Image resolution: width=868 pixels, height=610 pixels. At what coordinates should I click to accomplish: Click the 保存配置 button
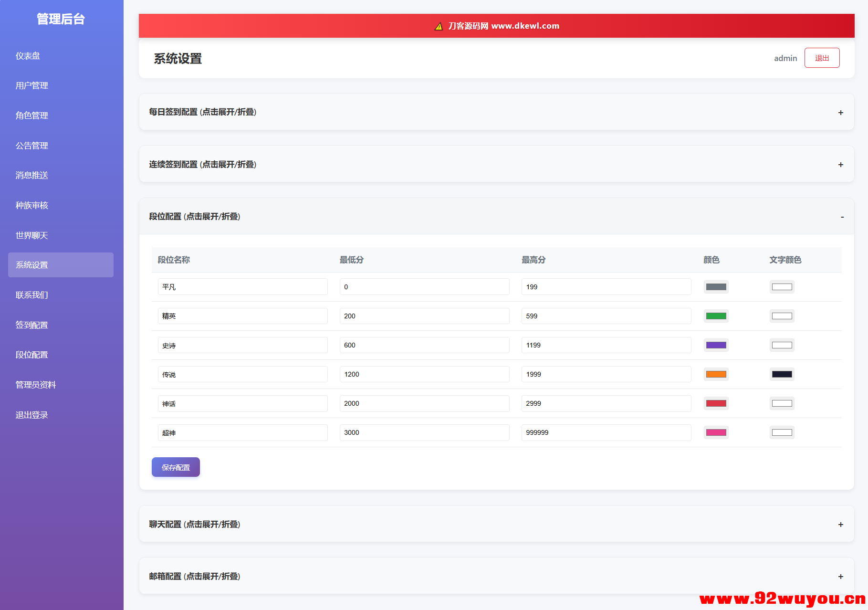pyautogui.click(x=176, y=467)
